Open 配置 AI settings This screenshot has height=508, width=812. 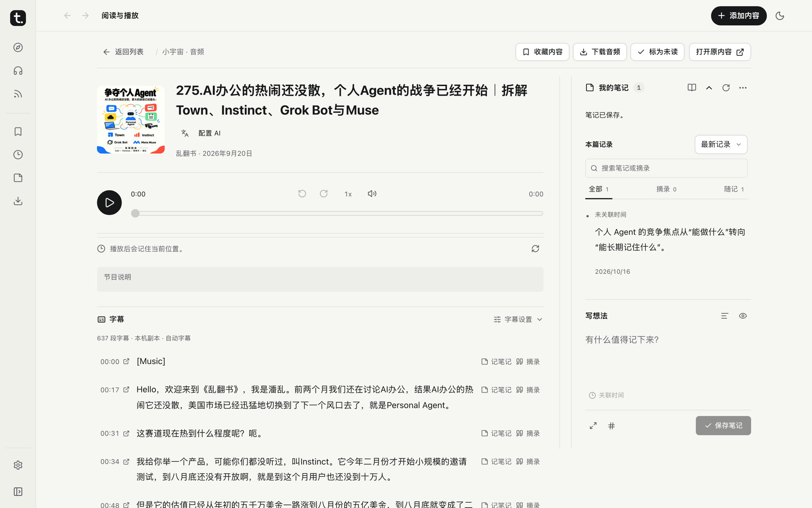(x=209, y=133)
